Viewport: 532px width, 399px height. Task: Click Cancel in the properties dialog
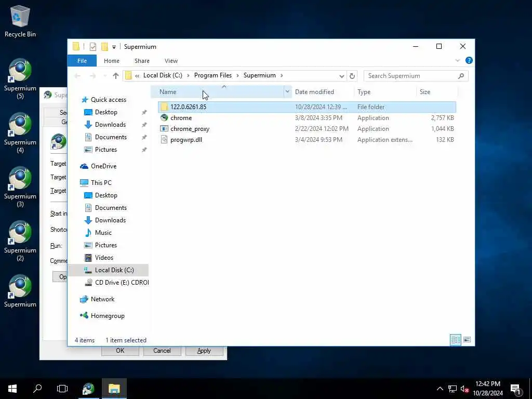coord(162,351)
